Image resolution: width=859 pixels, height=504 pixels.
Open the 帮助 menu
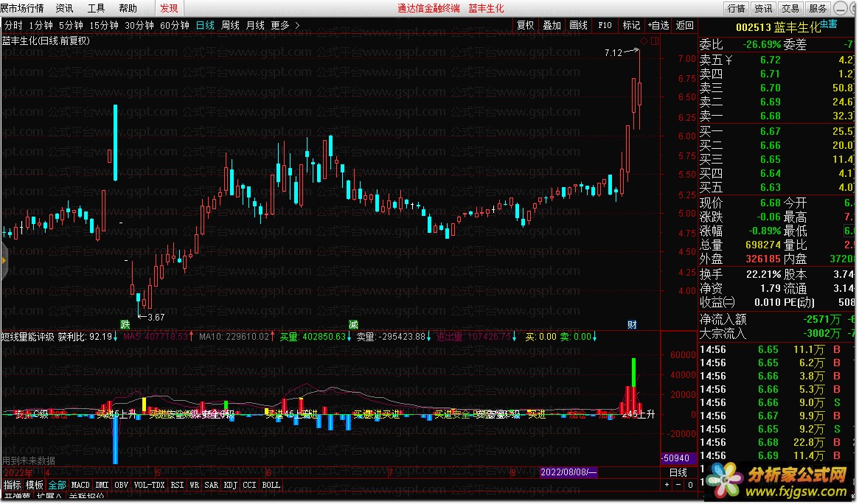[x=128, y=8]
